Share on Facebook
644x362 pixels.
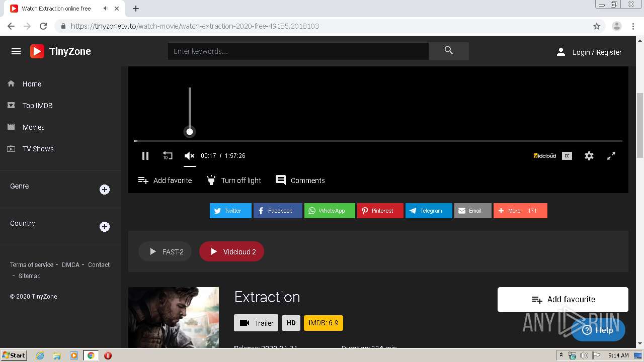click(278, 211)
